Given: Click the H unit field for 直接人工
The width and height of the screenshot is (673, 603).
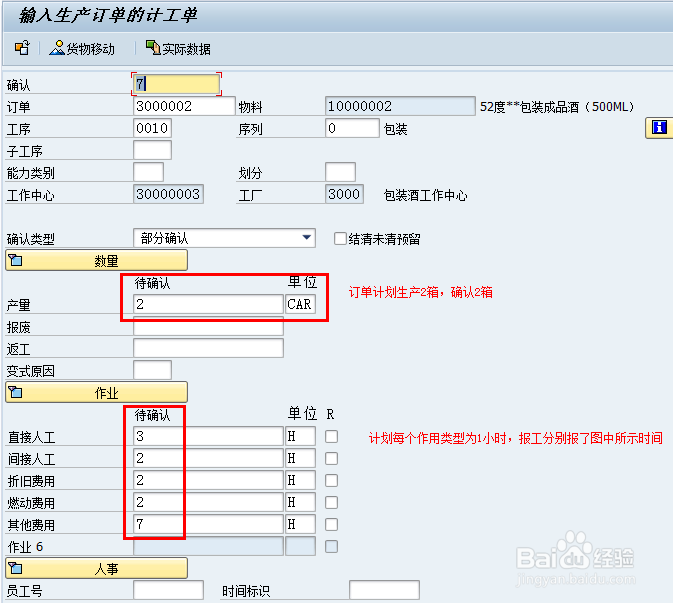Looking at the screenshot, I should pos(300,436).
